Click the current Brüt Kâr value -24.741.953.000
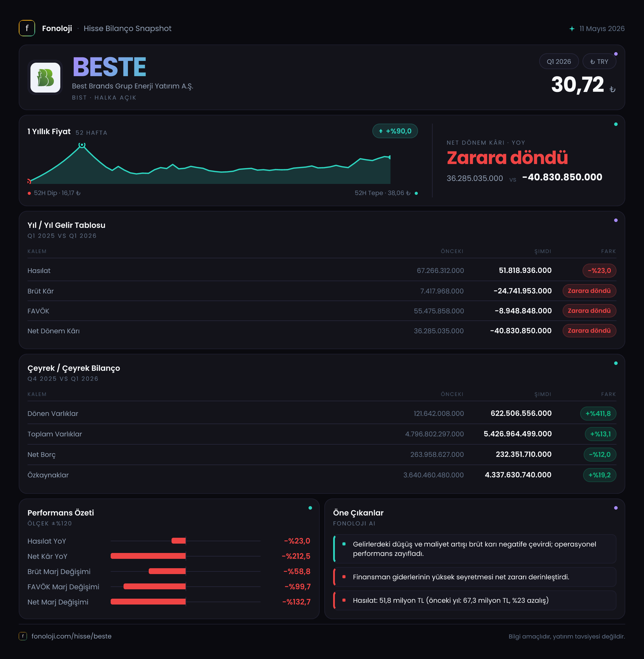644x659 pixels. tap(523, 291)
